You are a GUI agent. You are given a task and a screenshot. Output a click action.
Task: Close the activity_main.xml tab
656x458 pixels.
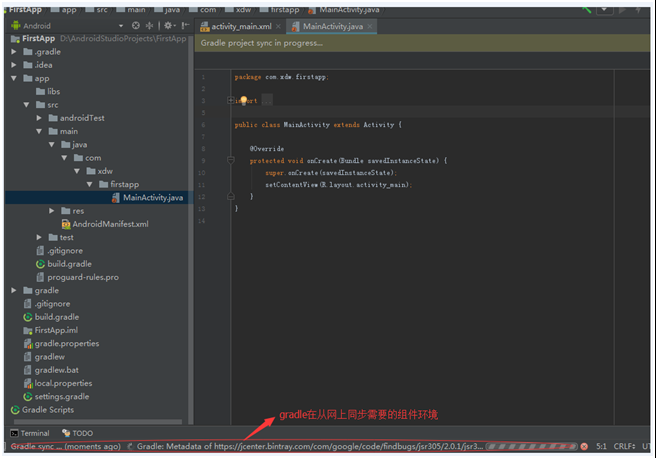(x=278, y=26)
